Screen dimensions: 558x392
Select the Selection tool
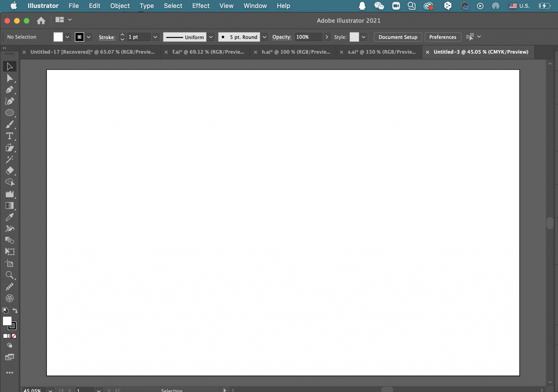point(9,66)
